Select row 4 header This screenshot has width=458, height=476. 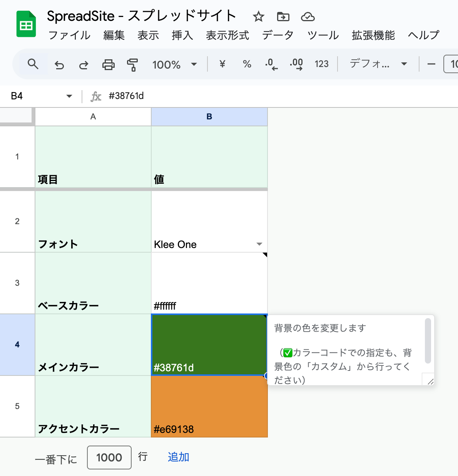pyautogui.click(x=17, y=345)
